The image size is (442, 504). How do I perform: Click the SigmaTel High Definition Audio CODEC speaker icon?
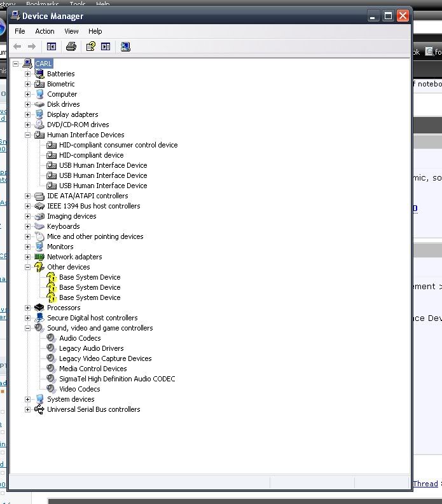coord(51,379)
